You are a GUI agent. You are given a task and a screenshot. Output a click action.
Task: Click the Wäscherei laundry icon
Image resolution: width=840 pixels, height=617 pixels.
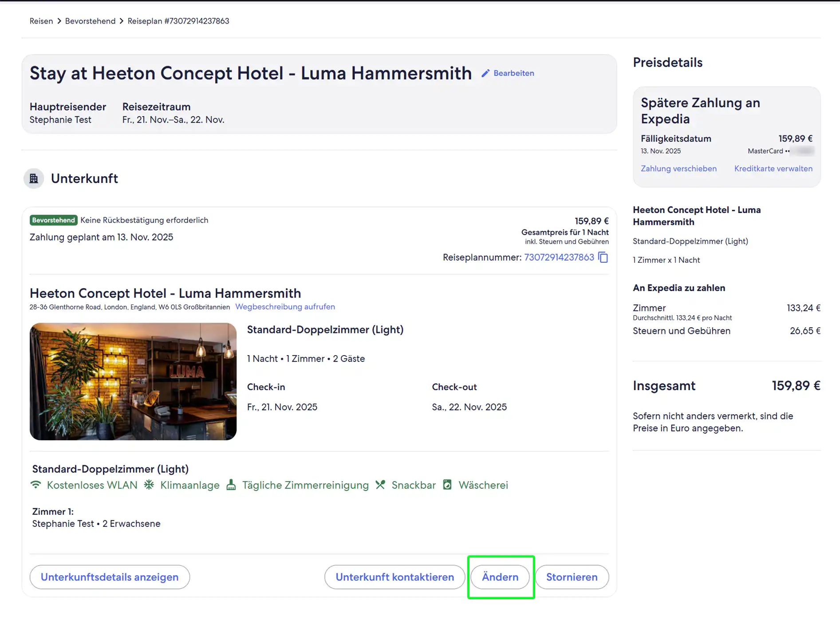pyautogui.click(x=447, y=485)
